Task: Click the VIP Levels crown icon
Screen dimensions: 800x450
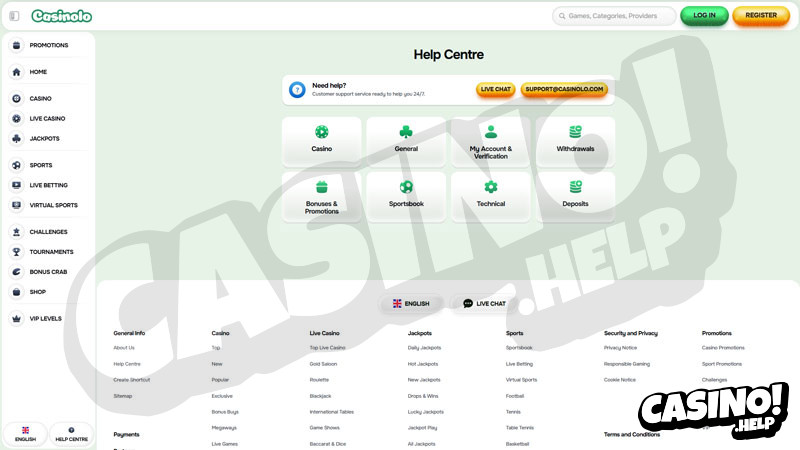Action: (x=16, y=318)
